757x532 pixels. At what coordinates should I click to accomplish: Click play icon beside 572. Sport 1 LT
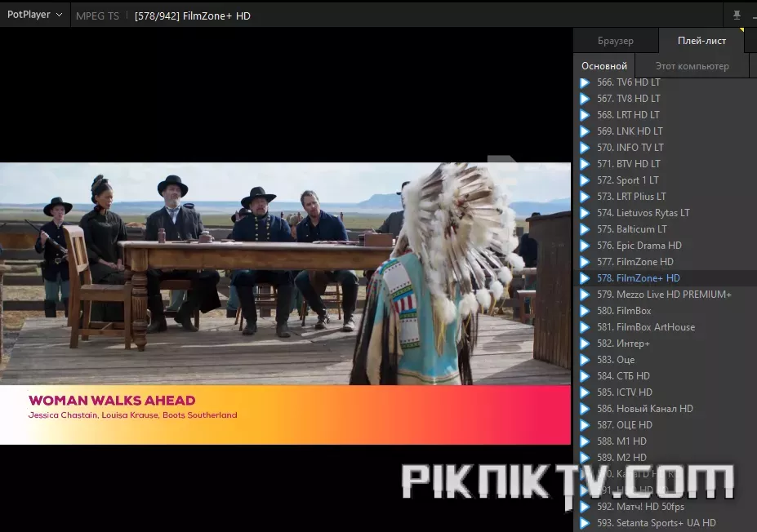point(585,180)
